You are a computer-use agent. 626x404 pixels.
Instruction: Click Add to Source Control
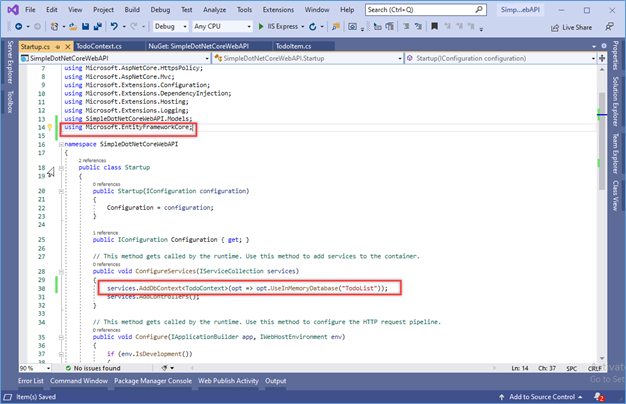[541, 397]
